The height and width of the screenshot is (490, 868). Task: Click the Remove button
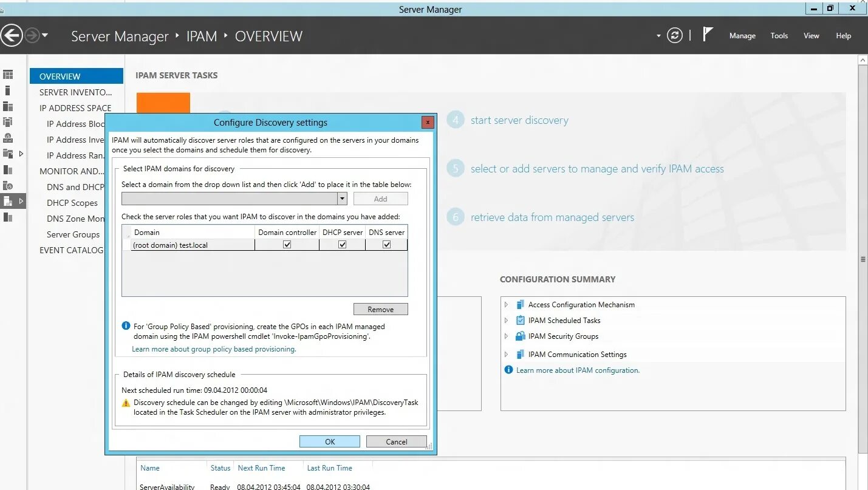(x=381, y=309)
